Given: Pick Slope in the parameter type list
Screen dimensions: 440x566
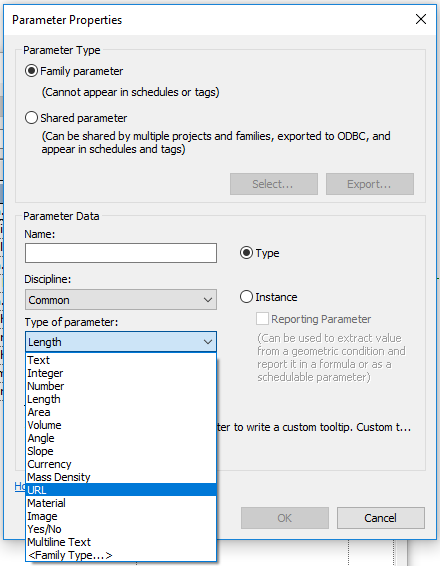Looking at the screenshot, I should coord(121,451).
